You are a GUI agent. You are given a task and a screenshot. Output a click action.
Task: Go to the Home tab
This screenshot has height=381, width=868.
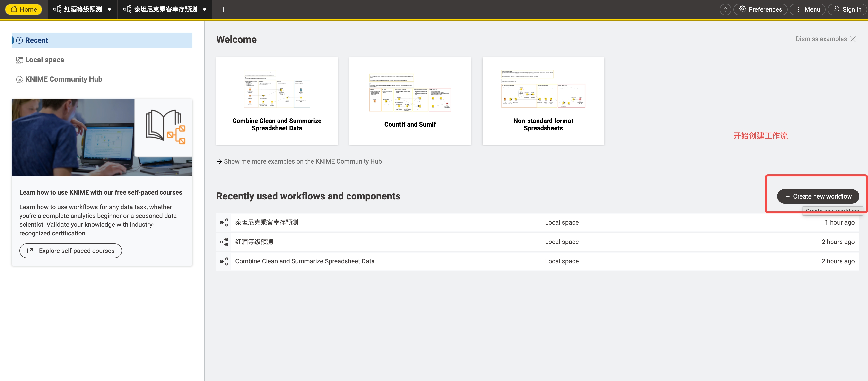pos(24,9)
